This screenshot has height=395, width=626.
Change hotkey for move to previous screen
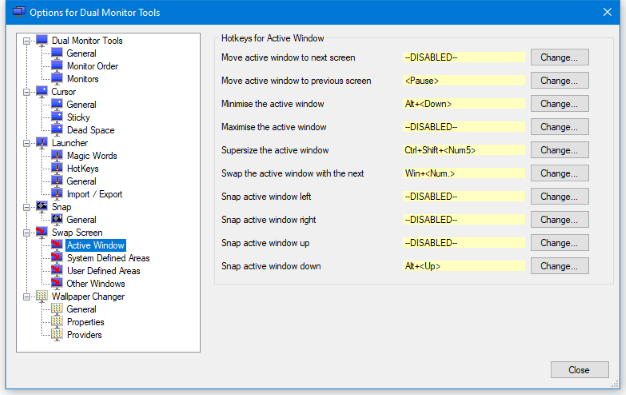pyautogui.click(x=559, y=81)
